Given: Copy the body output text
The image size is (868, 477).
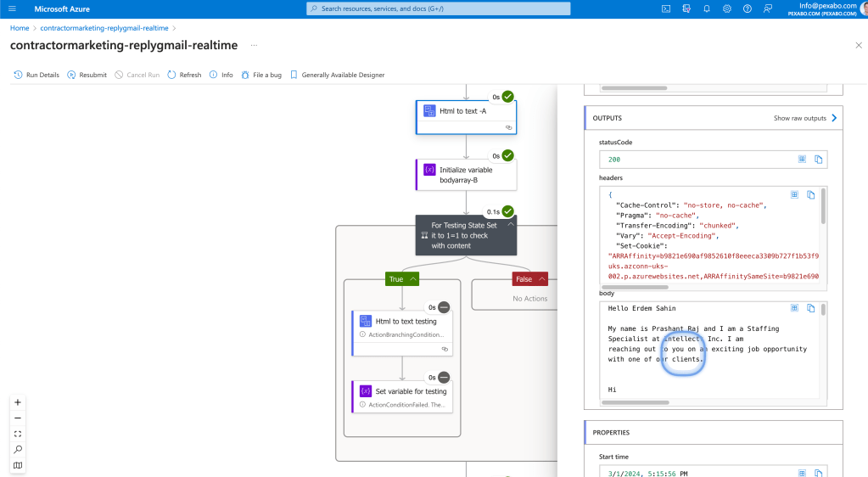Looking at the screenshot, I should [810, 308].
